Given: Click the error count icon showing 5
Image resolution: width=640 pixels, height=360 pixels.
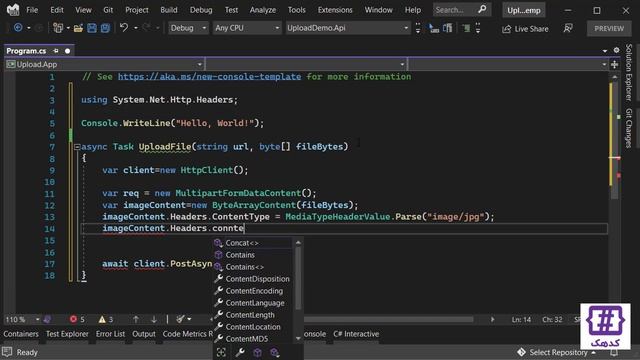Looking at the screenshot, I should (73, 319).
